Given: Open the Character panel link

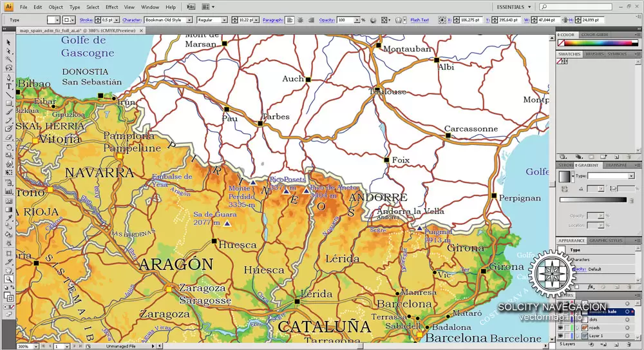Looking at the screenshot, I should pyautogui.click(x=132, y=20).
